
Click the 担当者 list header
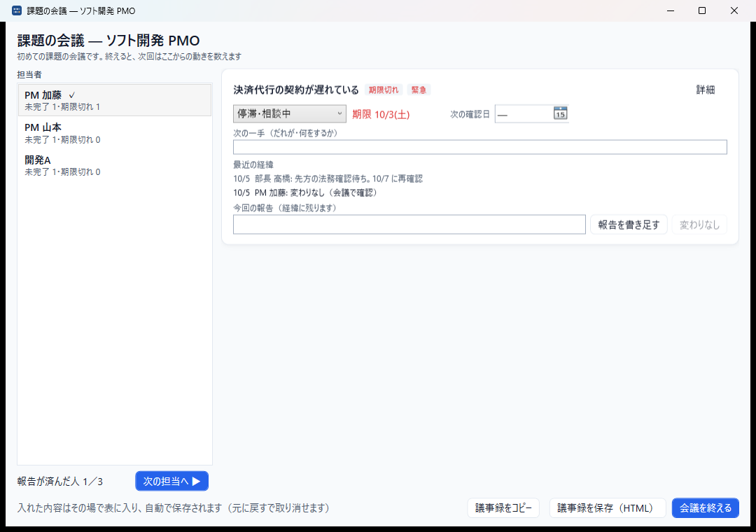[29, 74]
